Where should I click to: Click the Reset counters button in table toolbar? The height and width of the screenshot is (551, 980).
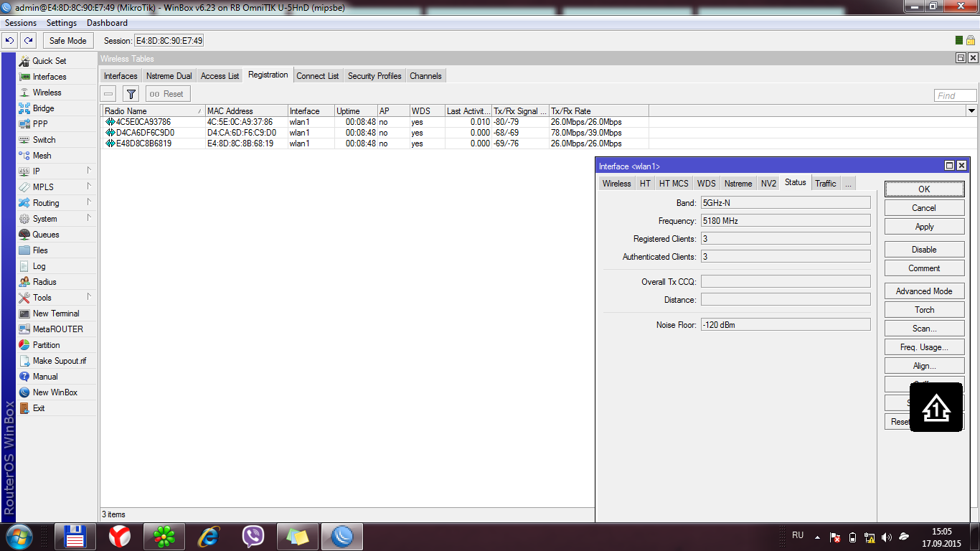166,94
